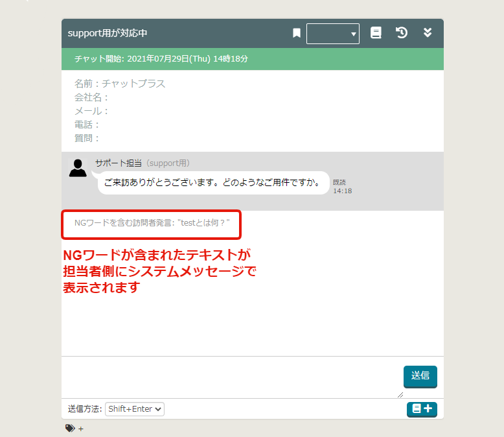Collapse chat with double chevron icon
504x437 pixels.
428,32
